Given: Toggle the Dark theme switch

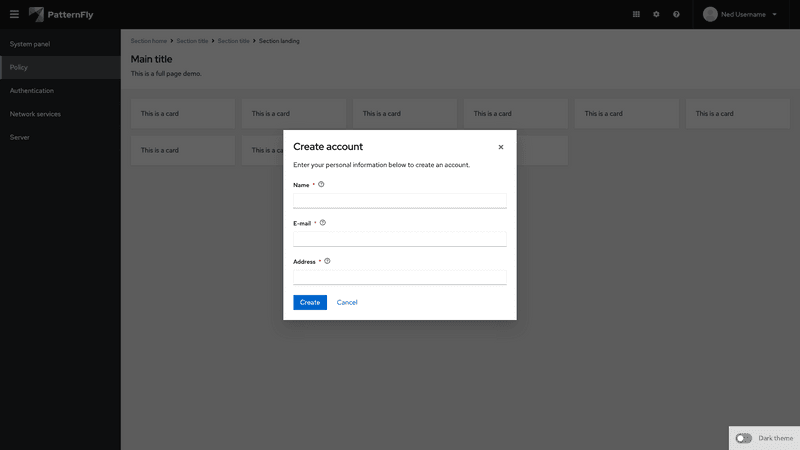Looking at the screenshot, I should pos(744,438).
